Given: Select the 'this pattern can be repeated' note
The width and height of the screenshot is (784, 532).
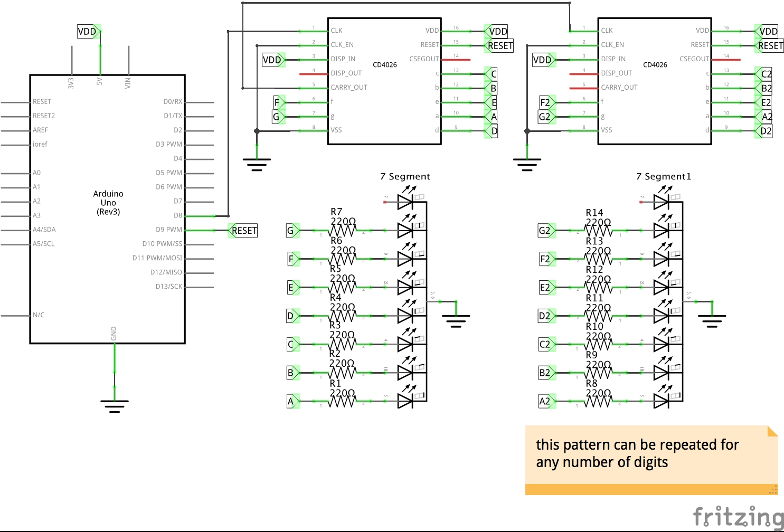Looking at the screenshot, I should pos(651,460).
